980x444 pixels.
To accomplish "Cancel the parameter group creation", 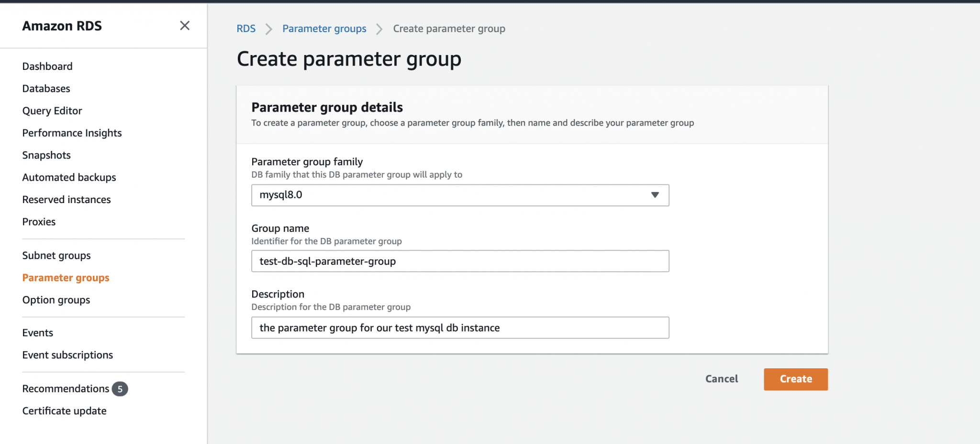I will click(721, 379).
